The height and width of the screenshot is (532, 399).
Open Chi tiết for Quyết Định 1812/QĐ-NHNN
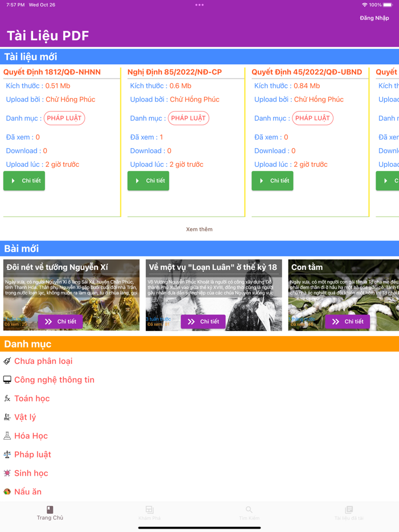point(24,181)
